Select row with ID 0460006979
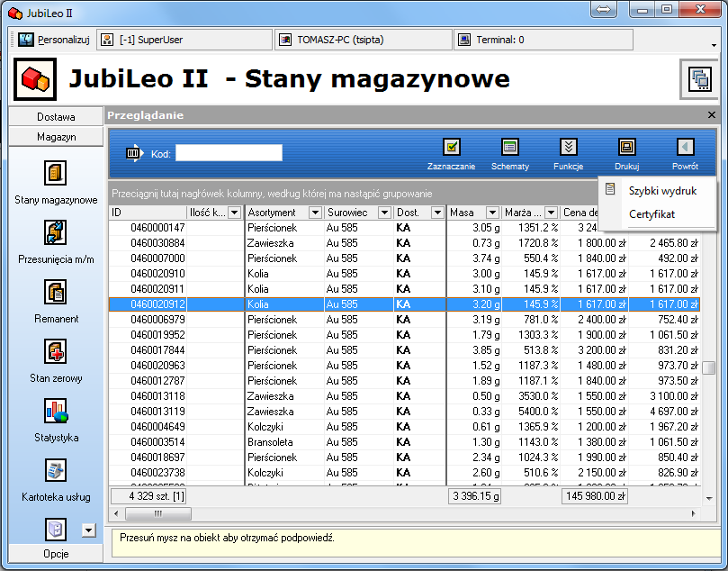The height and width of the screenshot is (571, 728). [x=404, y=320]
